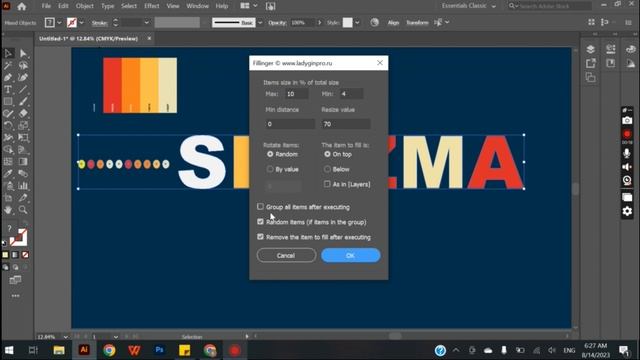
Task: Click the Home icon in the menu bar
Action: (x=22, y=6)
